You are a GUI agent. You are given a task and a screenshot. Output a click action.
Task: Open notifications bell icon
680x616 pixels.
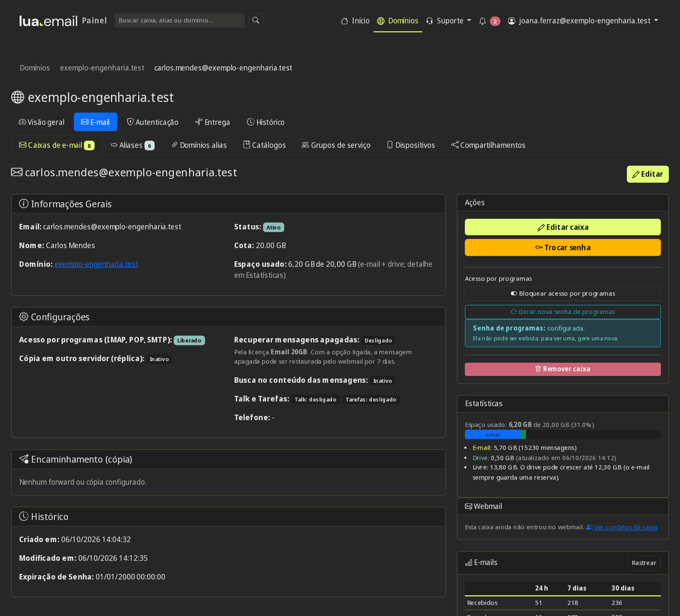pyautogui.click(x=482, y=21)
